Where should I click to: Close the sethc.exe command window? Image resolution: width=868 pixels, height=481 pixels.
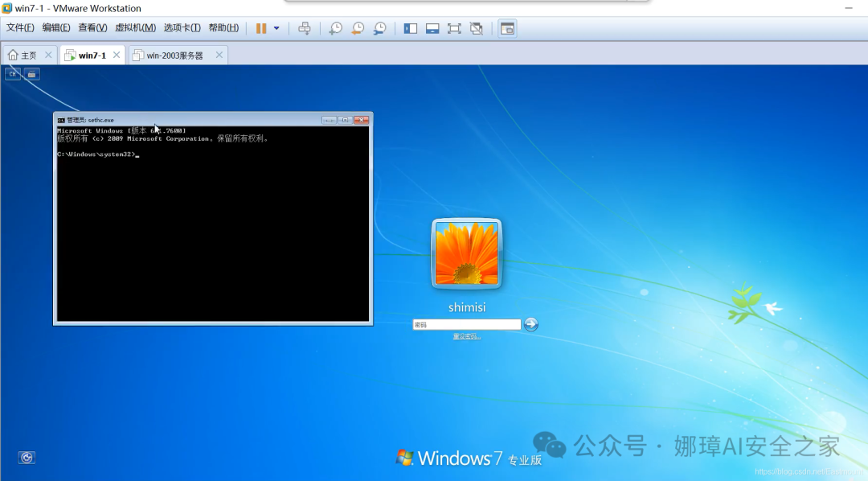point(362,120)
